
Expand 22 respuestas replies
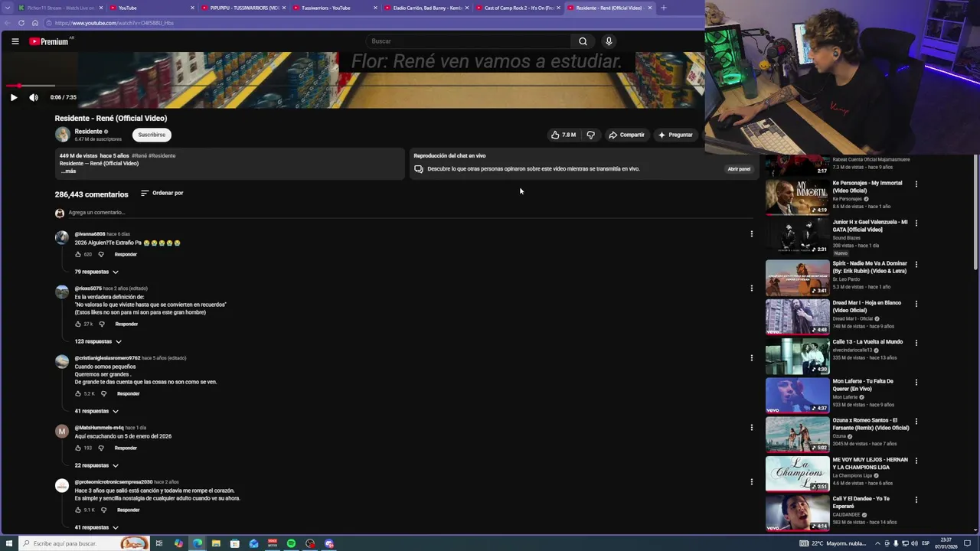(x=96, y=465)
